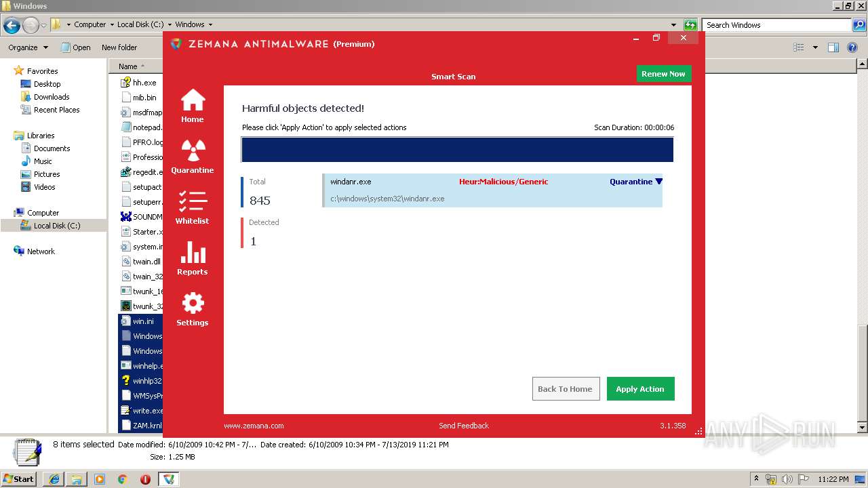Click the Zemana shield logo icon

176,44
